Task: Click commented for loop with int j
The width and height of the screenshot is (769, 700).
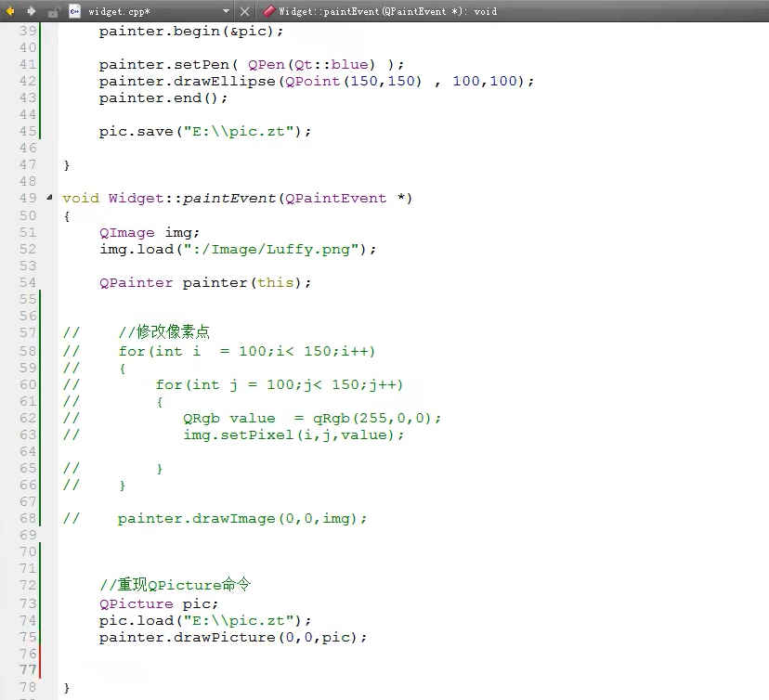Action: click(x=279, y=384)
